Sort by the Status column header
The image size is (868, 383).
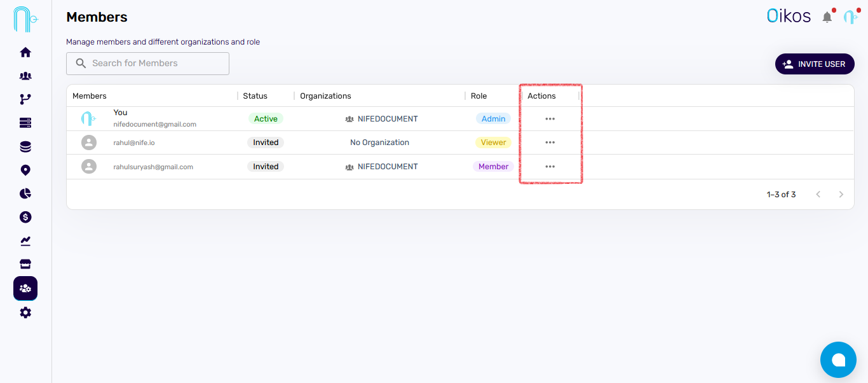click(x=255, y=96)
